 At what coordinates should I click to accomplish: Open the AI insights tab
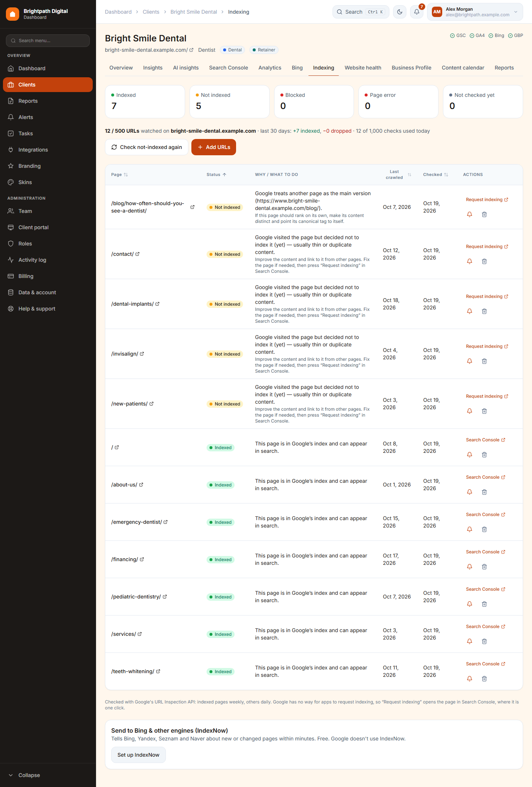coord(186,68)
